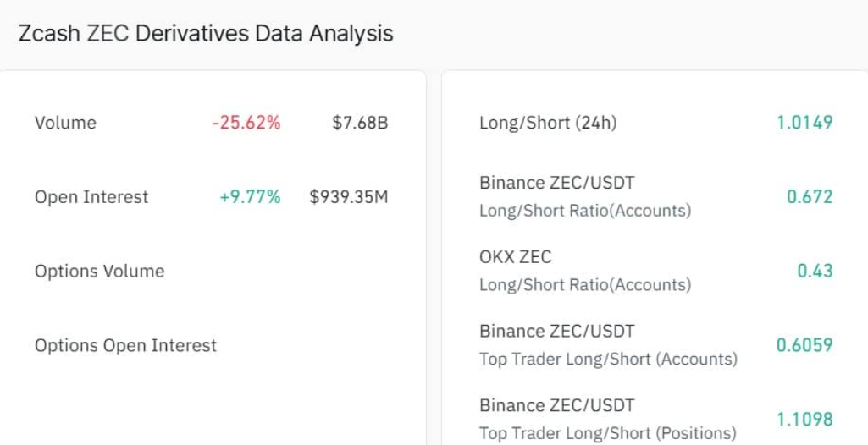Click the +9.77% open interest change
The height and width of the screenshot is (445, 868).
[x=250, y=197]
